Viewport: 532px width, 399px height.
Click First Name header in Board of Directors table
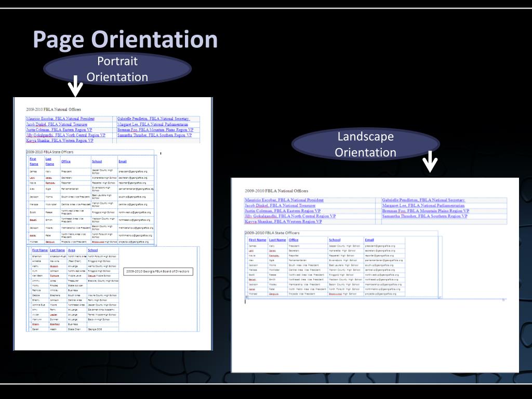click(x=40, y=250)
